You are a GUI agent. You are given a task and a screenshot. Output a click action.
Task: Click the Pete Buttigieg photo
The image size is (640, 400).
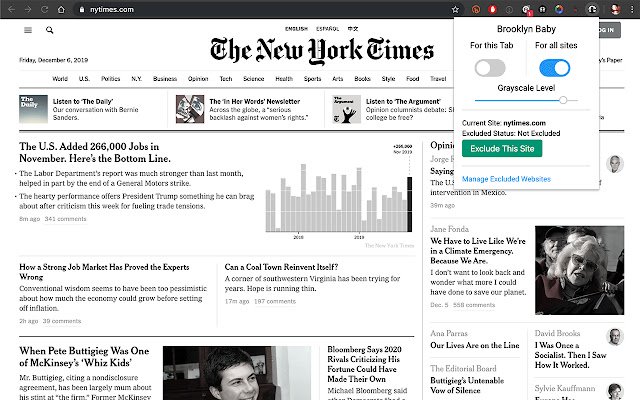[237, 373]
